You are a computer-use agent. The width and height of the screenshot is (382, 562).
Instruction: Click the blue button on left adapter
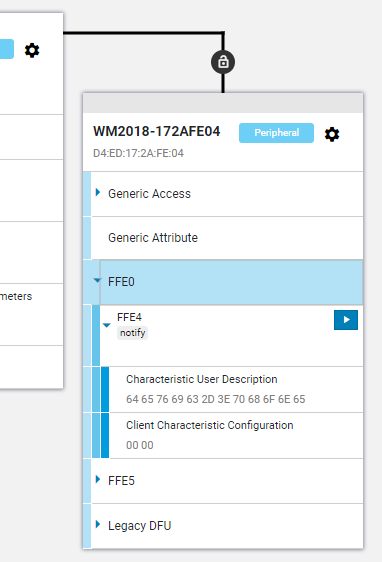pyautogui.click(x=7, y=49)
